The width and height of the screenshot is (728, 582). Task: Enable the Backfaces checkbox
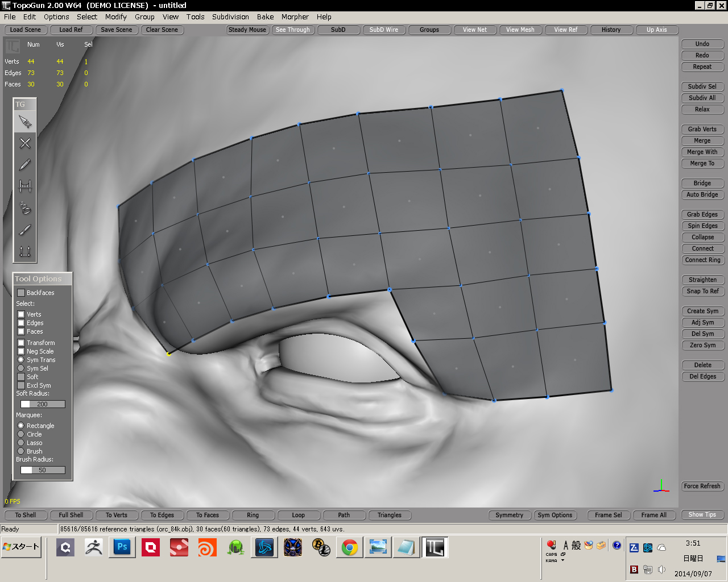(21, 293)
